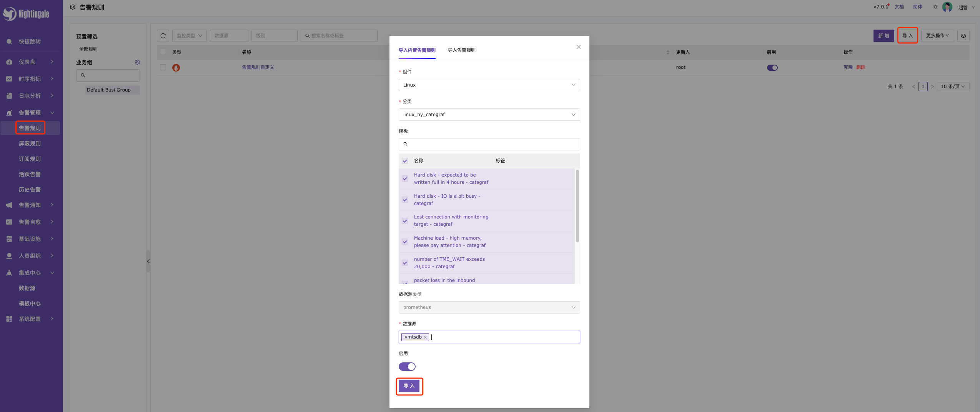Uncheck the select-all templates checkbox
The width and height of the screenshot is (980, 412).
405,161
